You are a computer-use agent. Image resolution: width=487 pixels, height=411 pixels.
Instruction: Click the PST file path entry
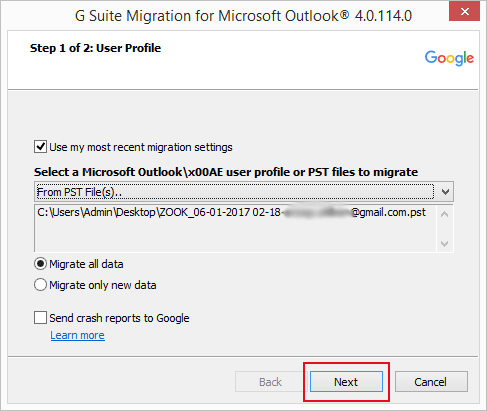pyautogui.click(x=231, y=212)
